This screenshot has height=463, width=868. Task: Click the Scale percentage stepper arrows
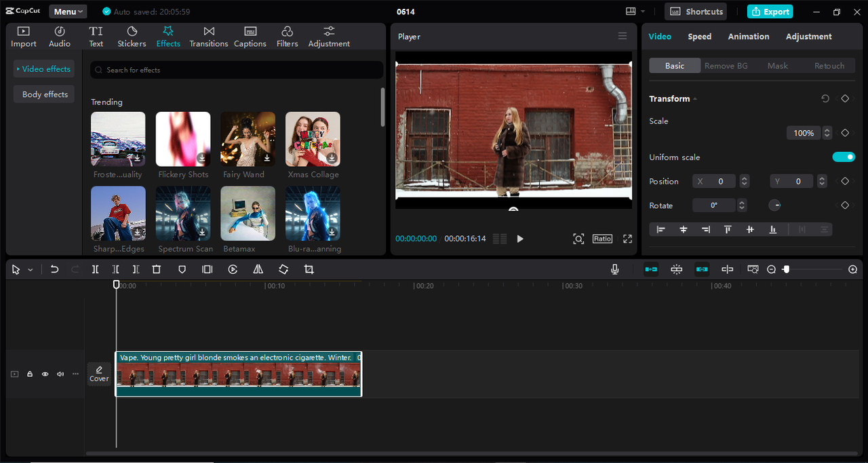click(827, 133)
